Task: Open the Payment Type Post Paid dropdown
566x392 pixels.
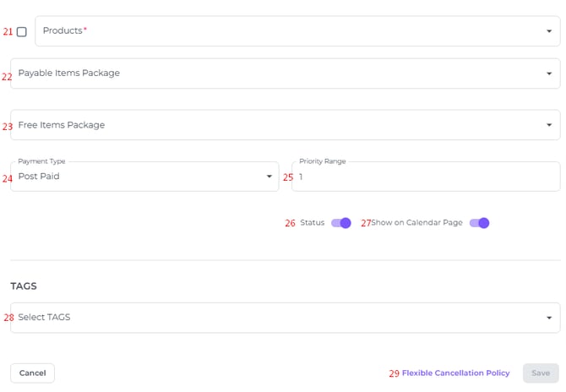Action: (139, 177)
